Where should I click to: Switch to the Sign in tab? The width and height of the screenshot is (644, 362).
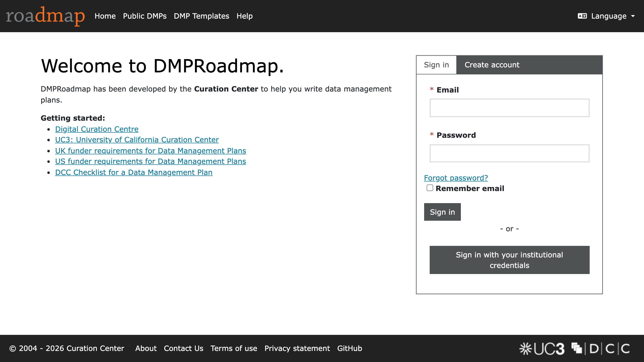coord(436,65)
